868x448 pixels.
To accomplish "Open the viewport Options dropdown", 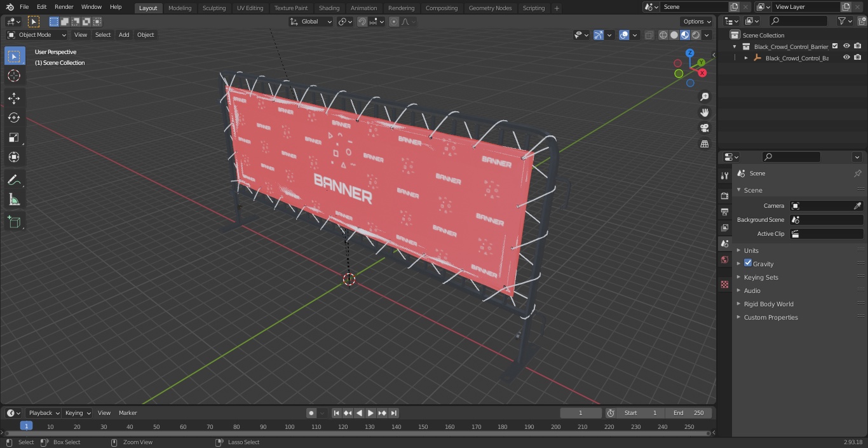I will (697, 22).
